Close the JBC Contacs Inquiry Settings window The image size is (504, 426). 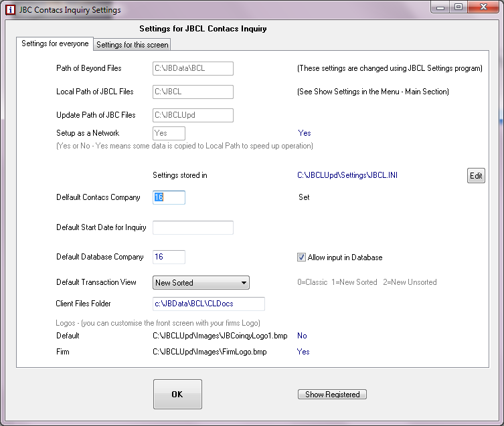(483, 7)
